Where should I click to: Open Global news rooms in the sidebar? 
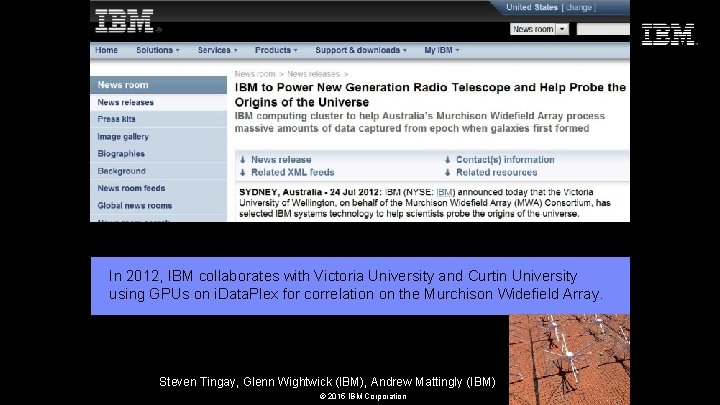pyautogui.click(x=158, y=206)
